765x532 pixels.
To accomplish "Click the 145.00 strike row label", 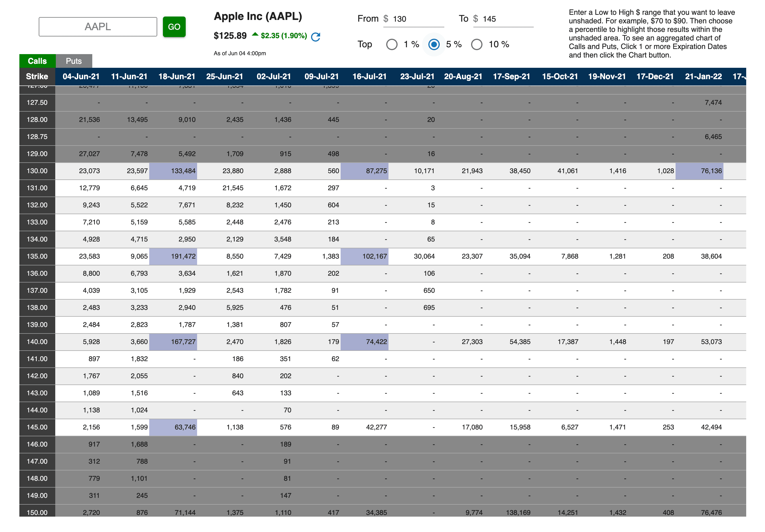I will [x=37, y=427].
